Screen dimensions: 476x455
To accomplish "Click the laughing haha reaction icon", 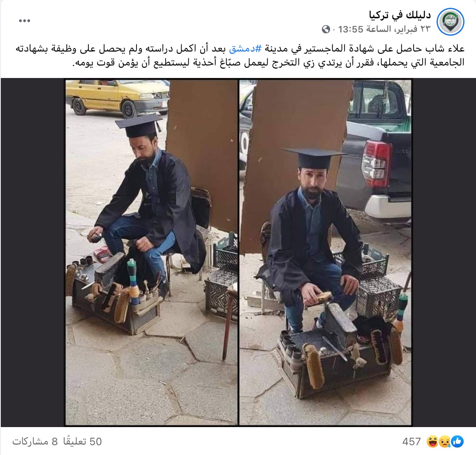I will click(432, 441).
